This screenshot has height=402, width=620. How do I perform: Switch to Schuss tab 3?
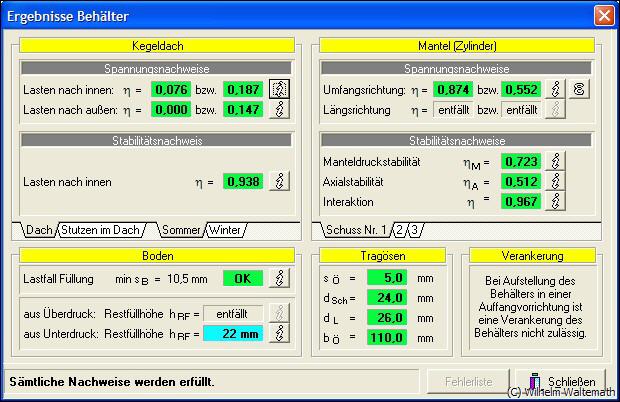413,230
